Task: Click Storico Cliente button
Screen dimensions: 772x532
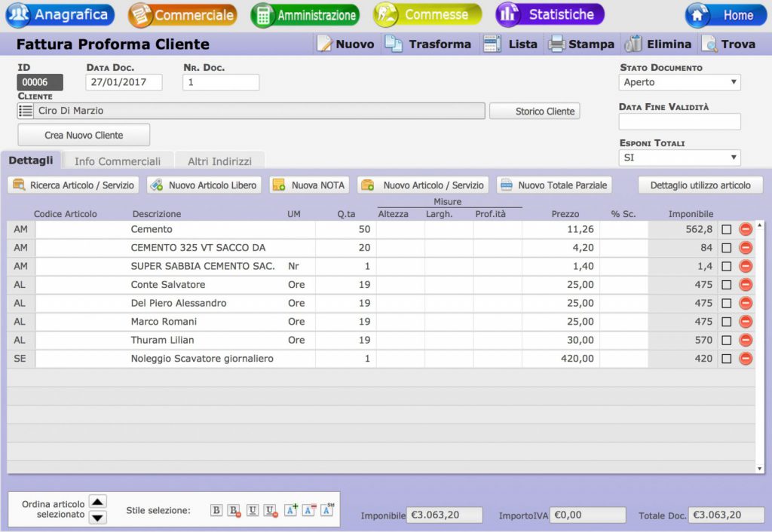Action: click(x=535, y=112)
